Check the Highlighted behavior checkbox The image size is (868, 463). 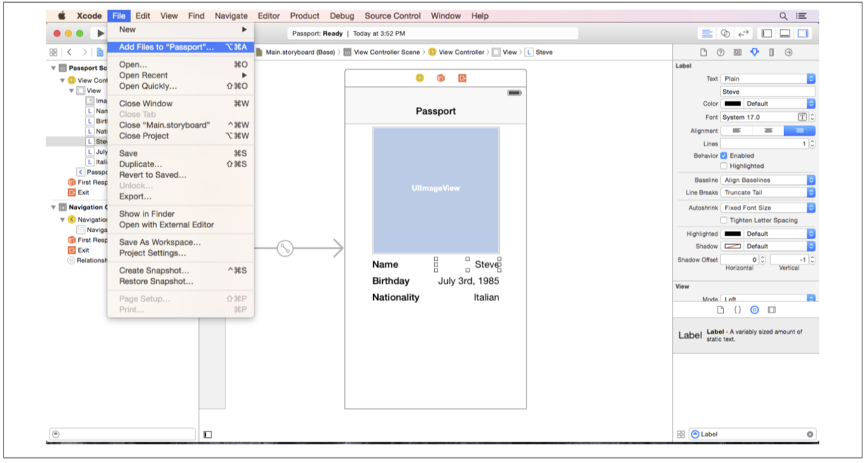point(724,166)
